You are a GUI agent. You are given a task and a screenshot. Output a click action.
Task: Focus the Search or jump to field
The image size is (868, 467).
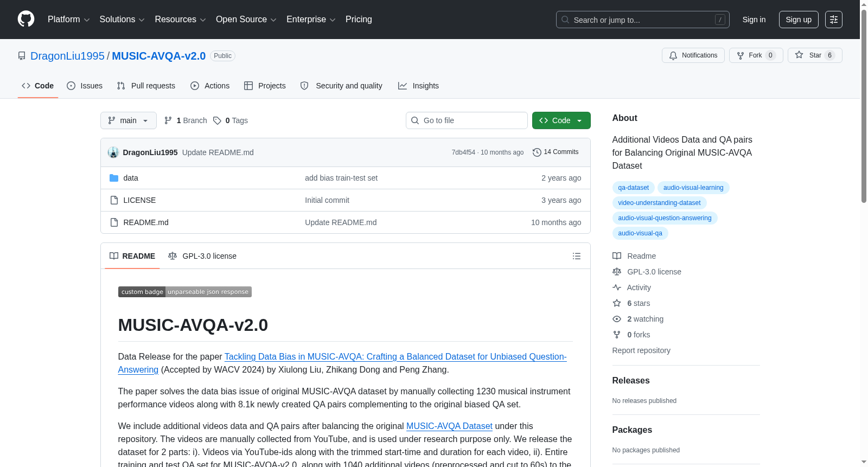point(643,20)
